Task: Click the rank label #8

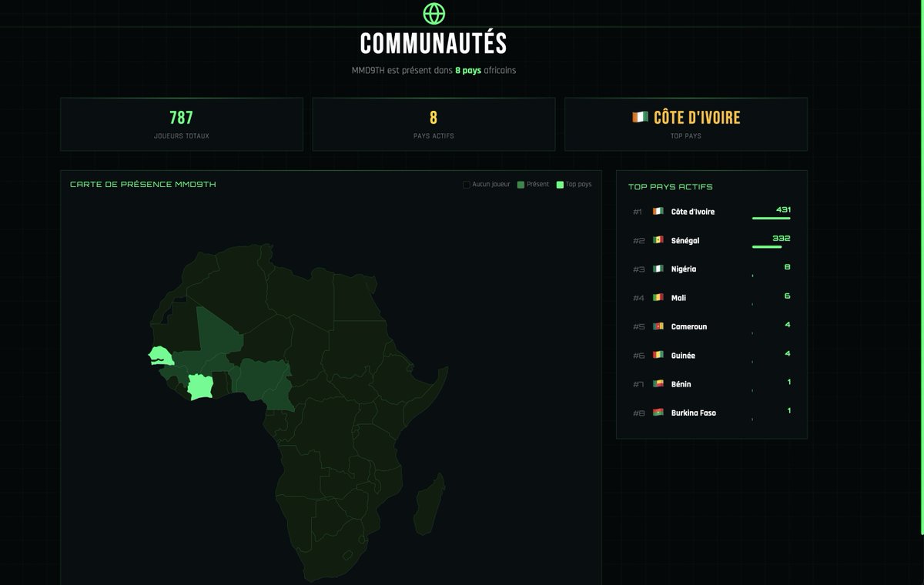Action: coord(638,413)
